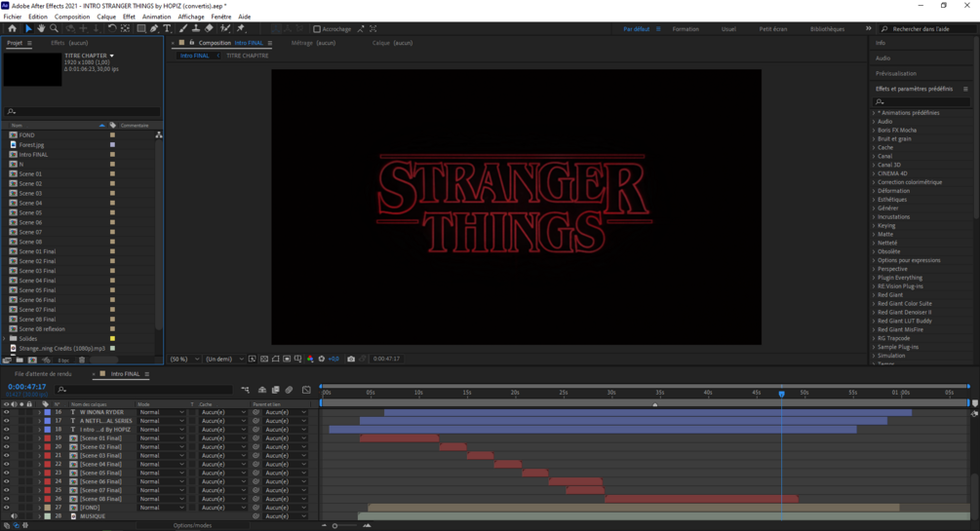The width and height of the screenshot is (980, 531).
Task: Click the timeline zoom slider
Action: click(x=335, y=525)
